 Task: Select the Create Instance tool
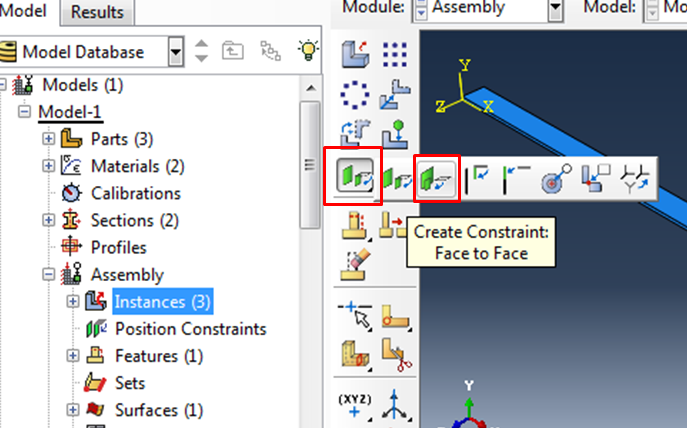355,54
